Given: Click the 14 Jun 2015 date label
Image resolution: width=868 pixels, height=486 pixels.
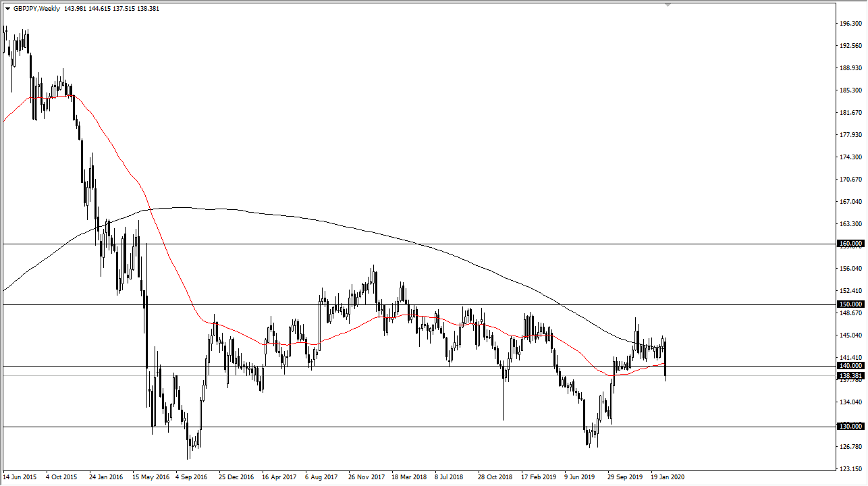Looking at the screenshot, I should [x=21, y=477].
